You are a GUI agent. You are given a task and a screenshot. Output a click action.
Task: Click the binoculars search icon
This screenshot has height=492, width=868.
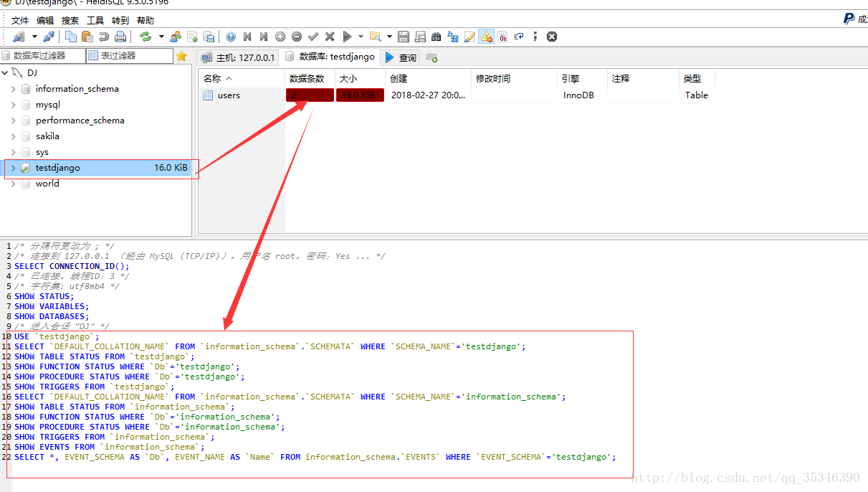(437, 37)
